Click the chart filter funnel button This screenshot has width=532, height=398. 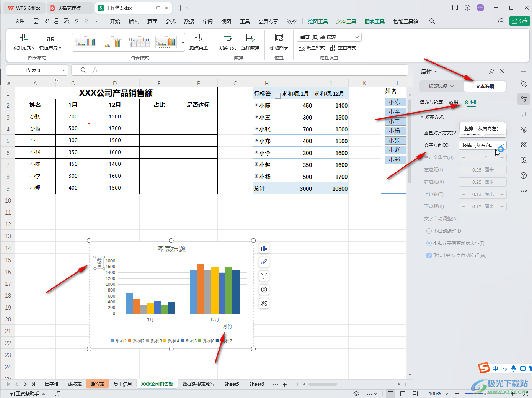(264, 276)
